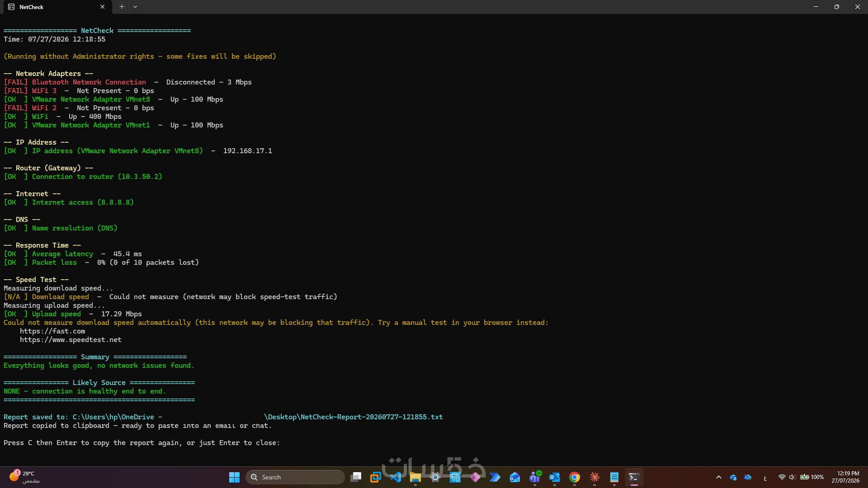Click the WiFi 3 Not Present row
The width and height of the screenshot is (868, 488).
coord(79,91)
